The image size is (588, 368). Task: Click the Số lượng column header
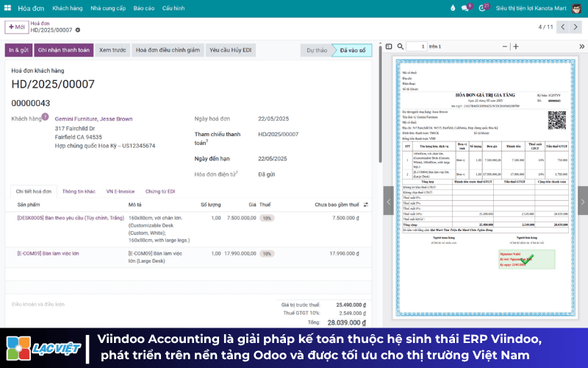(211, 205)
